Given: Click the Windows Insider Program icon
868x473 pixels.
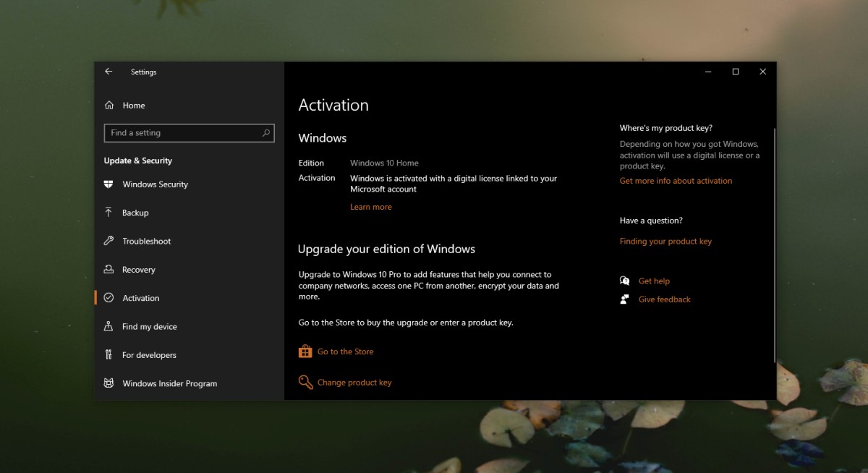Looking at the screenshot, I should (x=109, y=383).
